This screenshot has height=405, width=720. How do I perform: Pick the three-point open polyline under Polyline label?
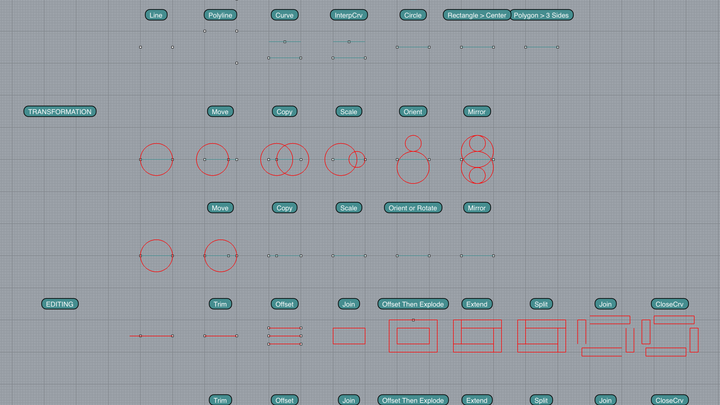pos(220,47)
